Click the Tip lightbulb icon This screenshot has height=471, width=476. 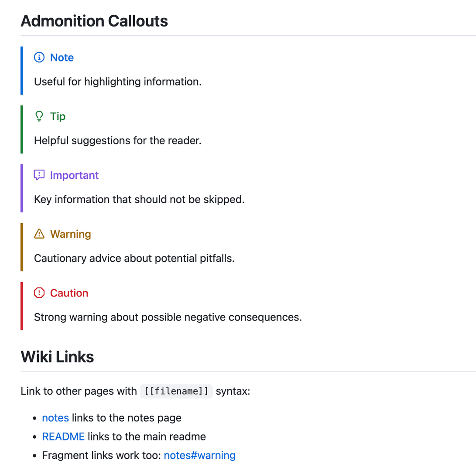39,116
